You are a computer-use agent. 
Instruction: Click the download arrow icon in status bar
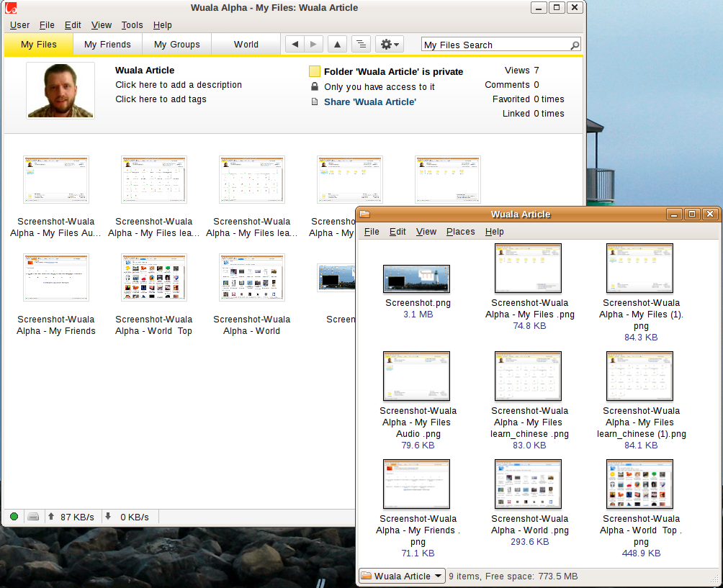point(108,516)
